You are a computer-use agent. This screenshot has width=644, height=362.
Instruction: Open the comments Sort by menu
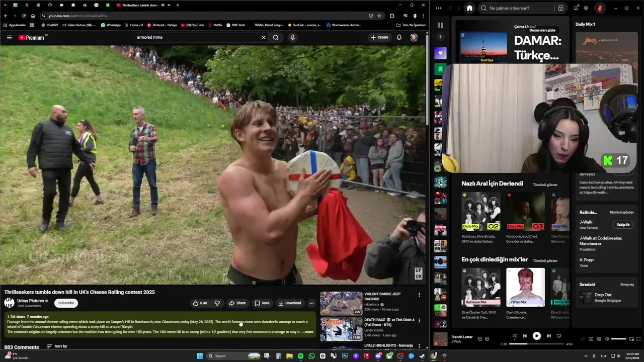(57, 346)
